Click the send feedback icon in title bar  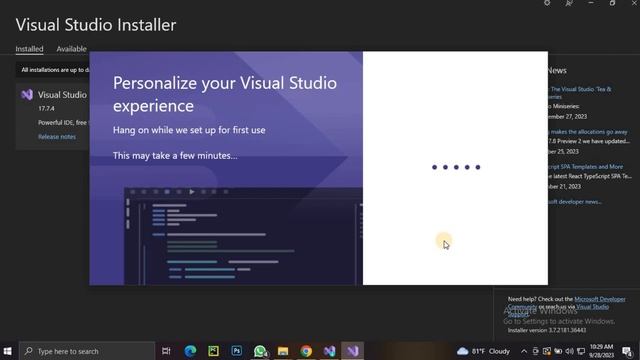(569, 3)
